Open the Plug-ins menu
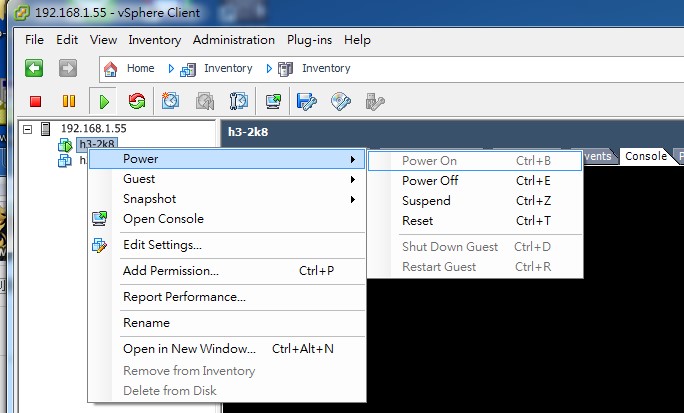The image size is (684, 413). click(x=309, y=40)
